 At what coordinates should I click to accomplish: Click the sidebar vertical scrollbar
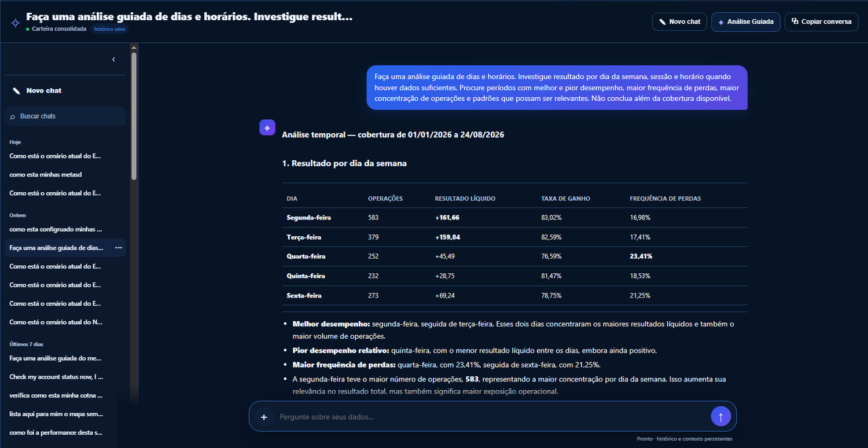(x=134, y=116)
